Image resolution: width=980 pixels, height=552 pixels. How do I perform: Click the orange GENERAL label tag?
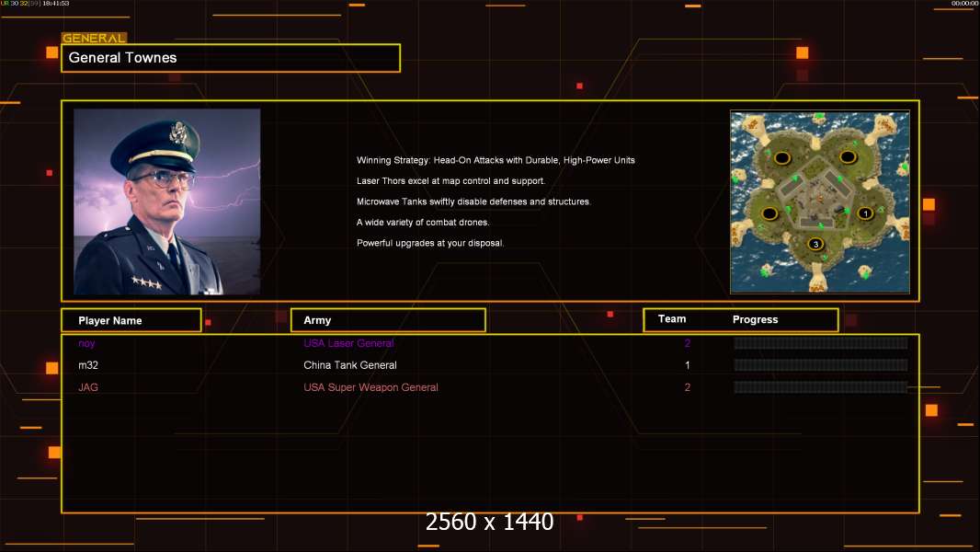(x=94, y=38)
